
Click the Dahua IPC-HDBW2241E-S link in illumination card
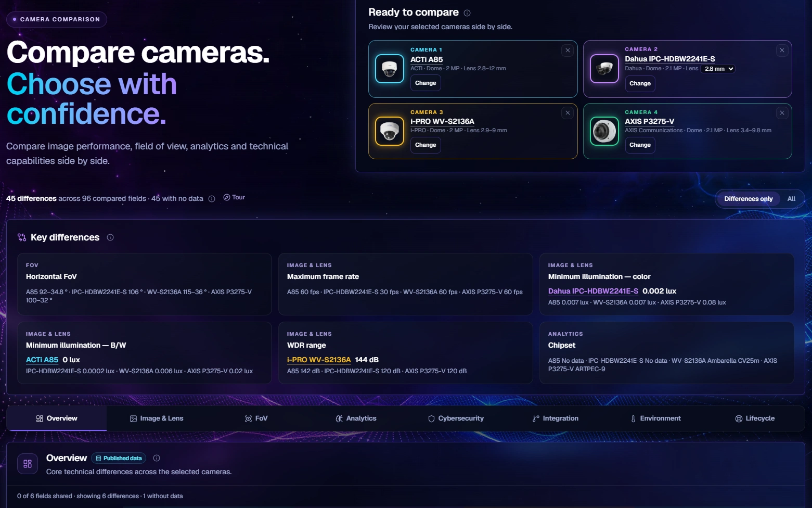pyautogui.click(x=593, y=291)
